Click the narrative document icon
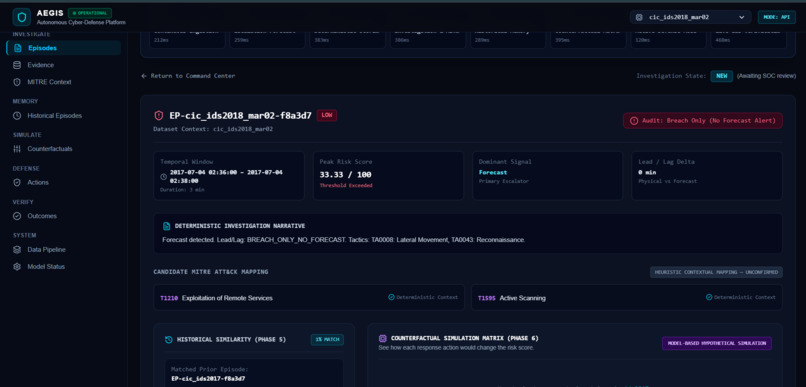Image resolution: width=806 pixels, height=387 pixels. [x=166, y=226]
